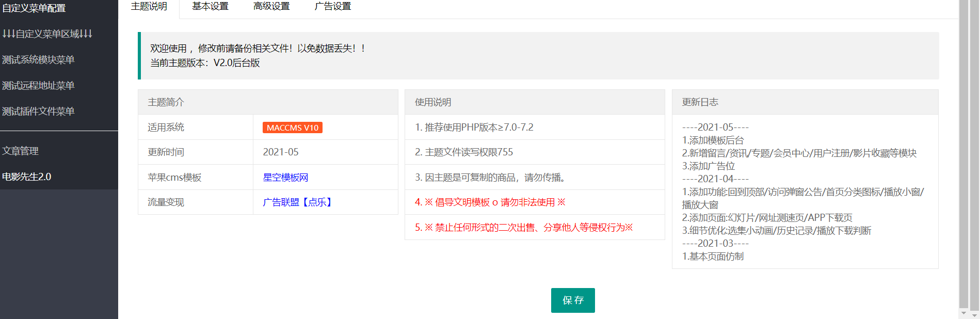Go to the 广告设置 tab

pos(333,7)
